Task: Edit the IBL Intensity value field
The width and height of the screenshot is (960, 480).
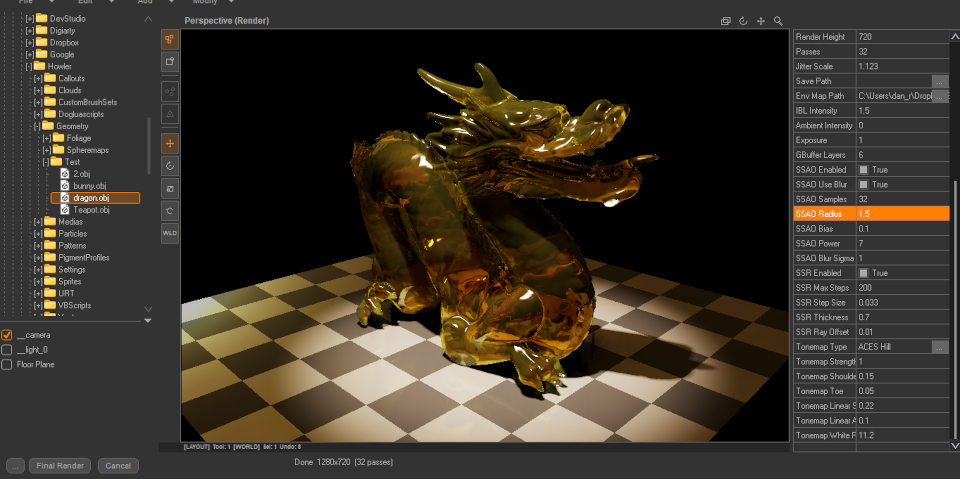Action: tap(902, 111)
